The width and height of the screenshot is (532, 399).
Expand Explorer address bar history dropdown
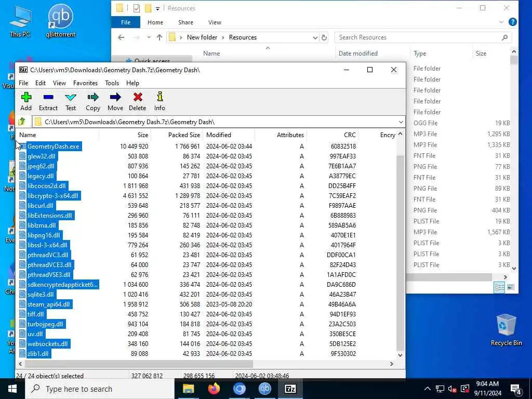(315, 37)
